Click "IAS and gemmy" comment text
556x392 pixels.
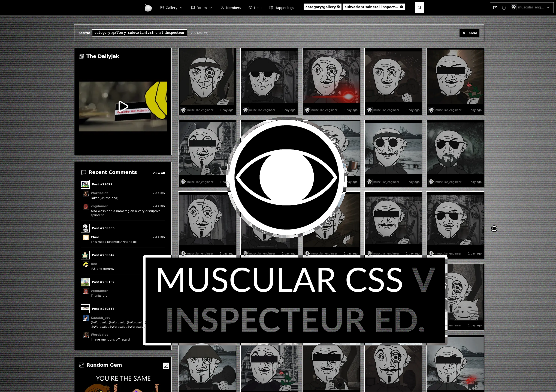tap(102, 269)
